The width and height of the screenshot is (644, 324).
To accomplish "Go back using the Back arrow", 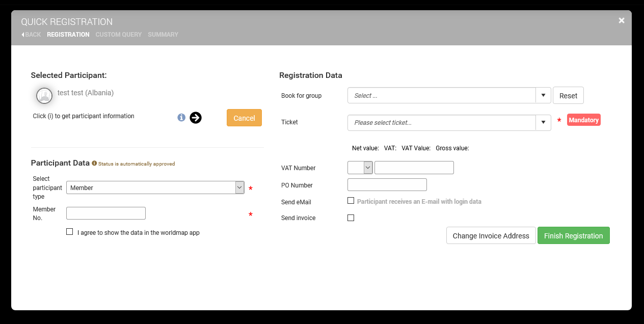I will coord(31,35).
